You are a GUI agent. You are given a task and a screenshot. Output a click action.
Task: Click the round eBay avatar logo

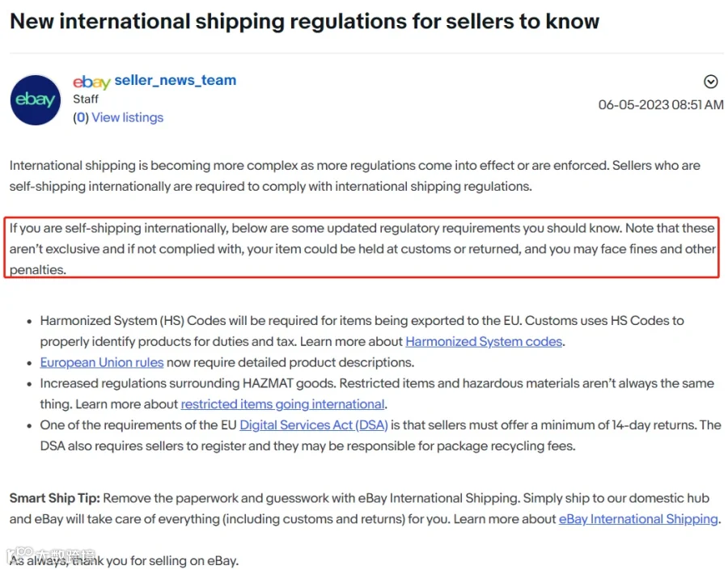tap(36, 99)
